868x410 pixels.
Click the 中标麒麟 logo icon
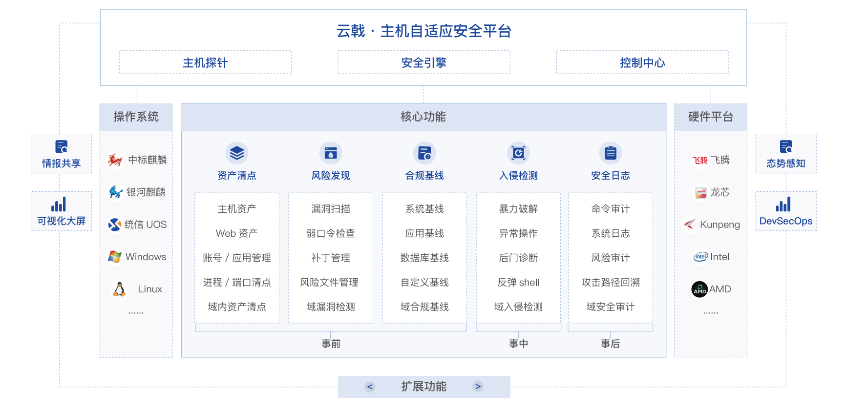[x=116, y=160]
